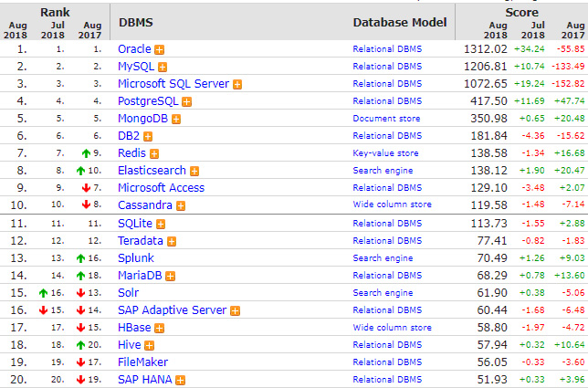
Task: Open the DB2 link
Action: tap(129, 136)
